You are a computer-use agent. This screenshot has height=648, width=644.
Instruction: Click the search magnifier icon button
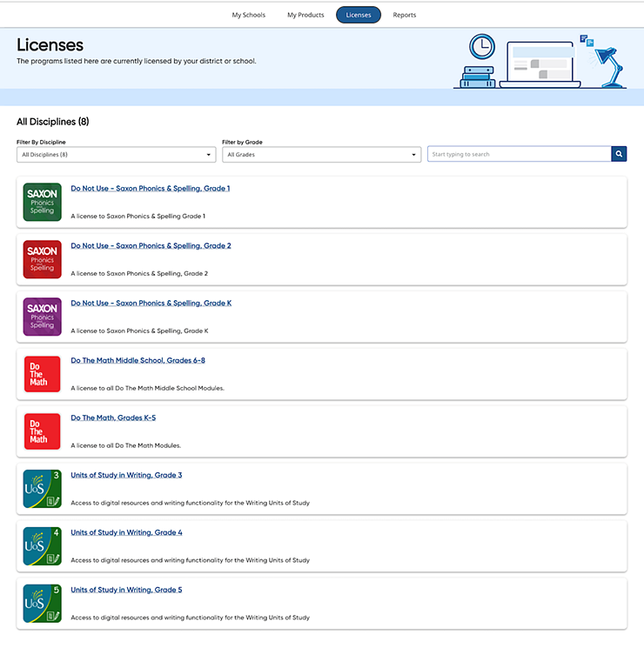click(x=619, y=154)
